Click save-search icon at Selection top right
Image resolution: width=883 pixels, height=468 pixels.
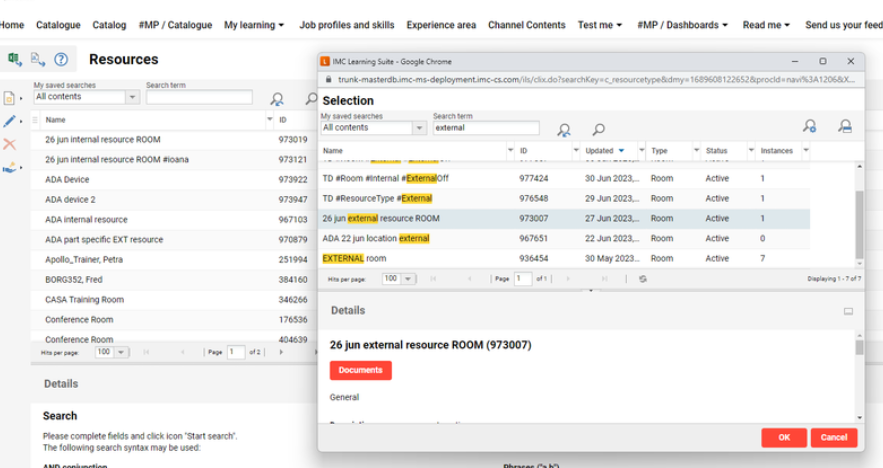pyautogui.click(x=810, y=126)
